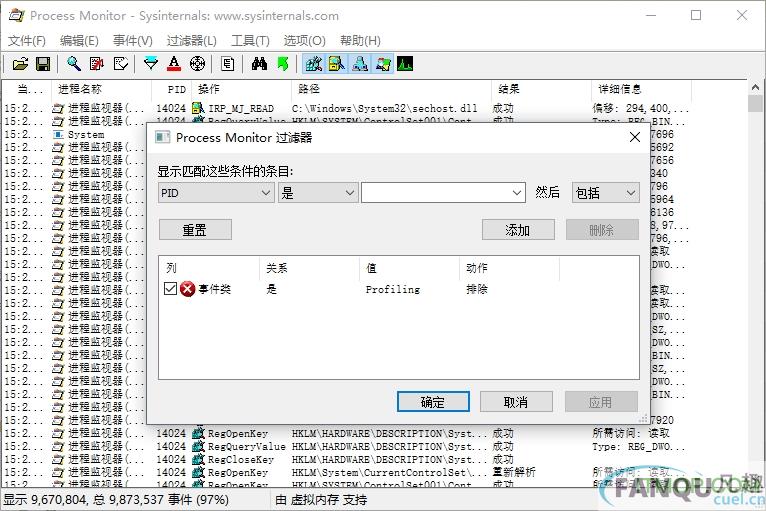766x511 pixels.
Task: Open the 工具(T) menu
Action: 250,41
